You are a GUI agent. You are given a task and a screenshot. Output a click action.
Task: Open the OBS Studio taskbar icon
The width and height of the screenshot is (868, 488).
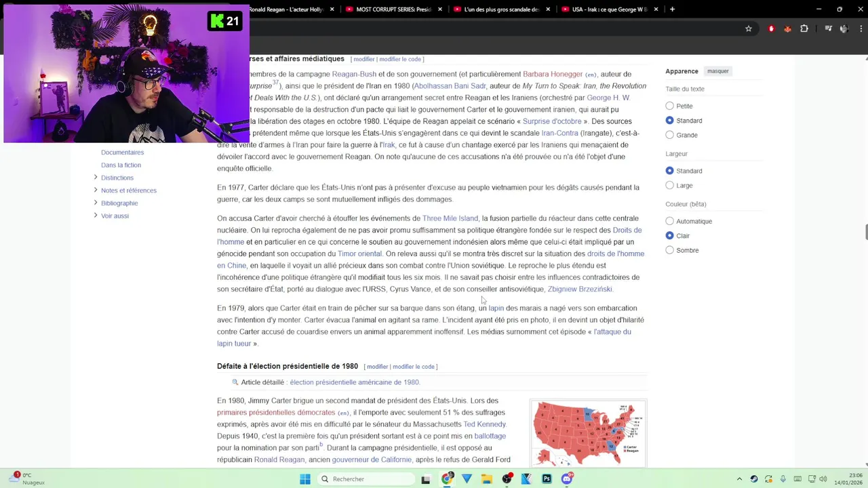[507, 479]
